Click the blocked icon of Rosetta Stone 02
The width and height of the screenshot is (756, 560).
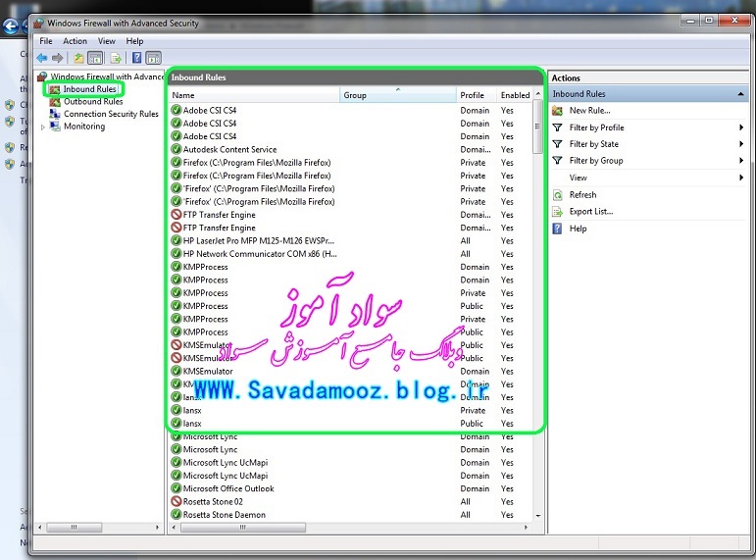pyautogui.click(x=176, y=501)
